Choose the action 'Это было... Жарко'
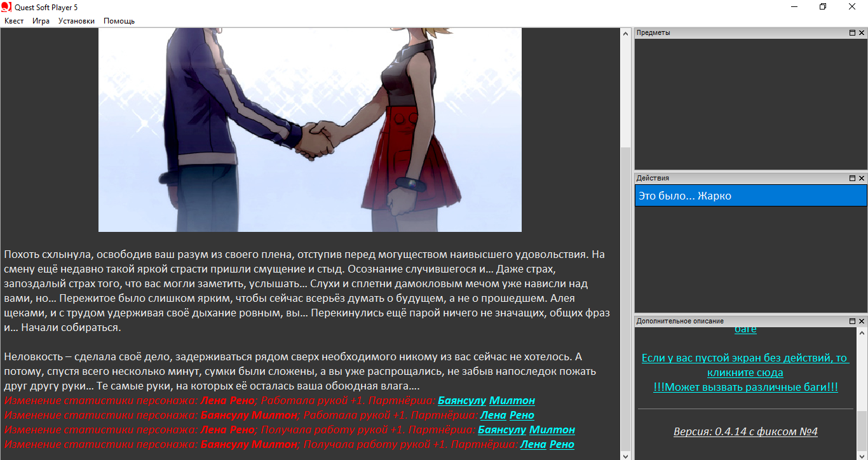 pos(750,196)
